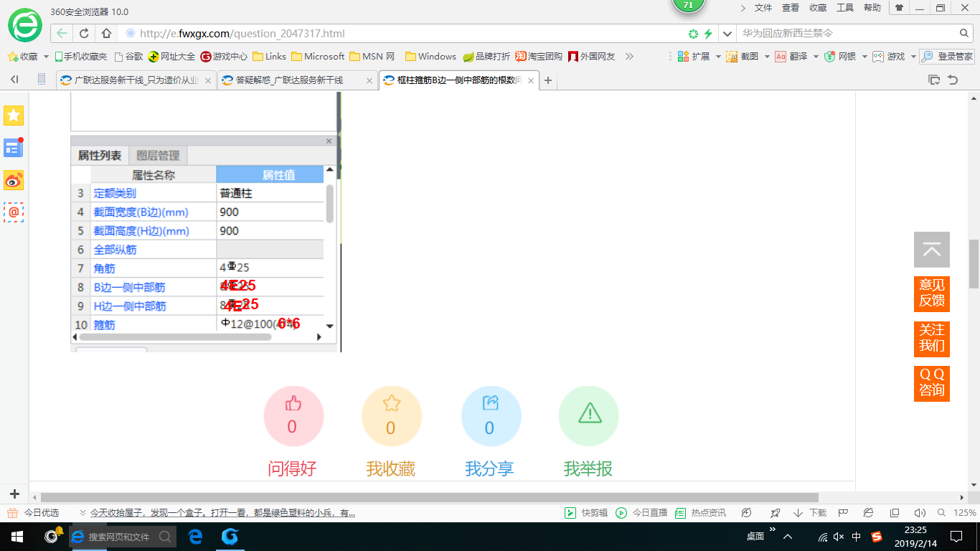The height and width of the screenshot is (551, 980).
Task: Open the 今日优选 status bar link
Action: pyautogui.click(x=34, y=513)
